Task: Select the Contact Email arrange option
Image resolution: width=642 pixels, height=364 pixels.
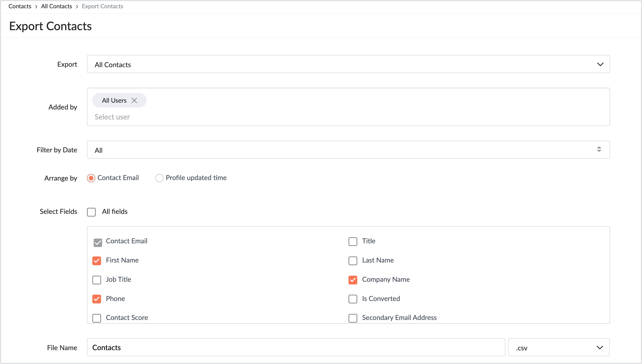Action: 91,178
